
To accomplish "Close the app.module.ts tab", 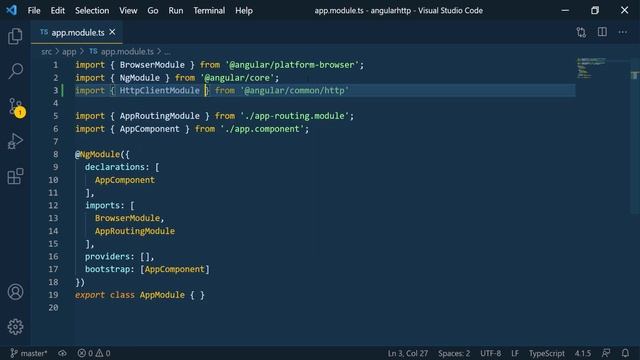I will (112, 32).
